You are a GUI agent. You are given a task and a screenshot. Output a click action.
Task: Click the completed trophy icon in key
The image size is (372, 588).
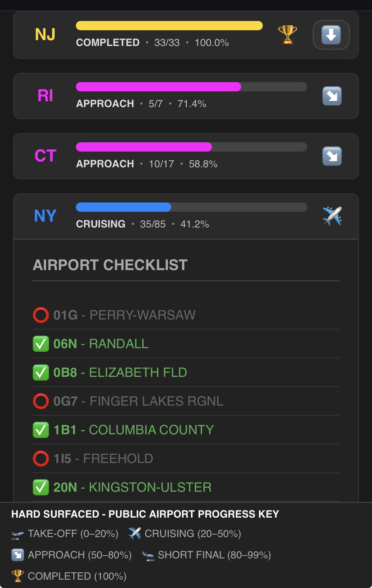pyautogui.click(x=18, y=576)
